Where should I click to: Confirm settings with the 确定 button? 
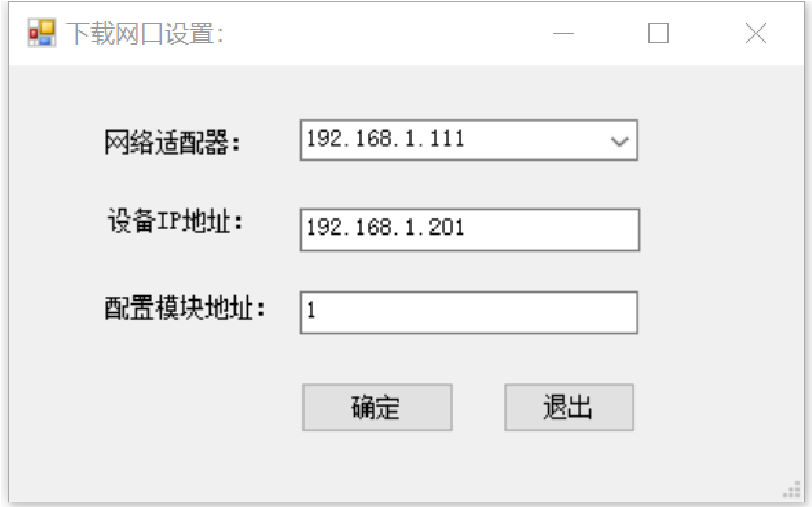(377, 408)
